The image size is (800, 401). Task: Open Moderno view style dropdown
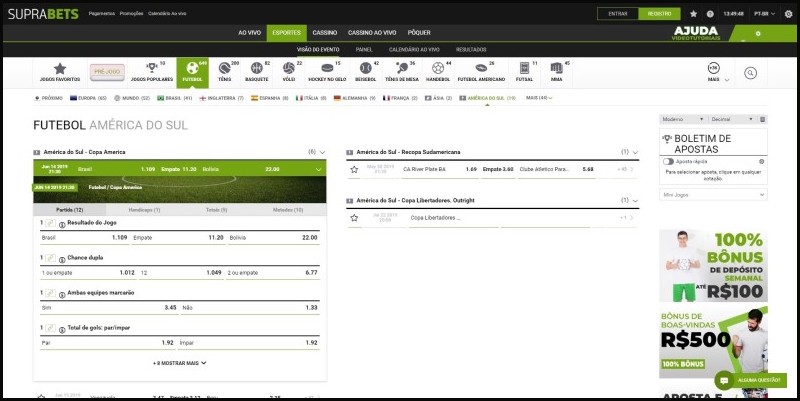(x=683, y=119)
